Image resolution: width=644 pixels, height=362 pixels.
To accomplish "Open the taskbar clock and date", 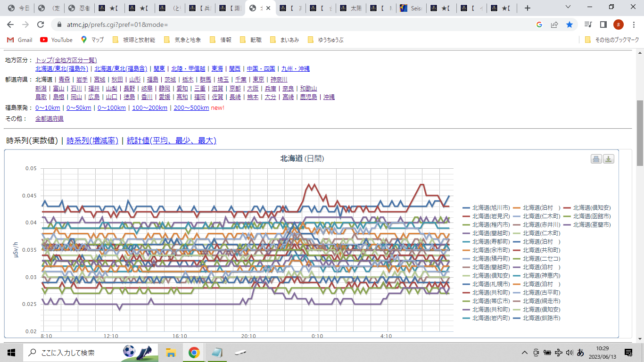I will coord(603,352).
